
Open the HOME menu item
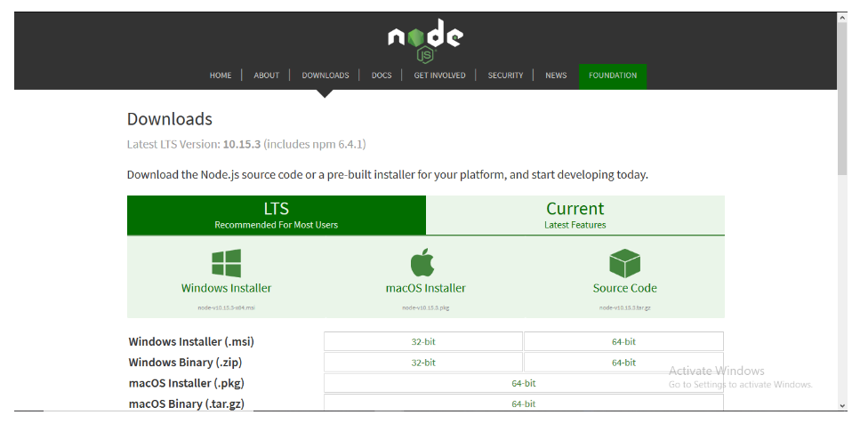click(221, 76)
